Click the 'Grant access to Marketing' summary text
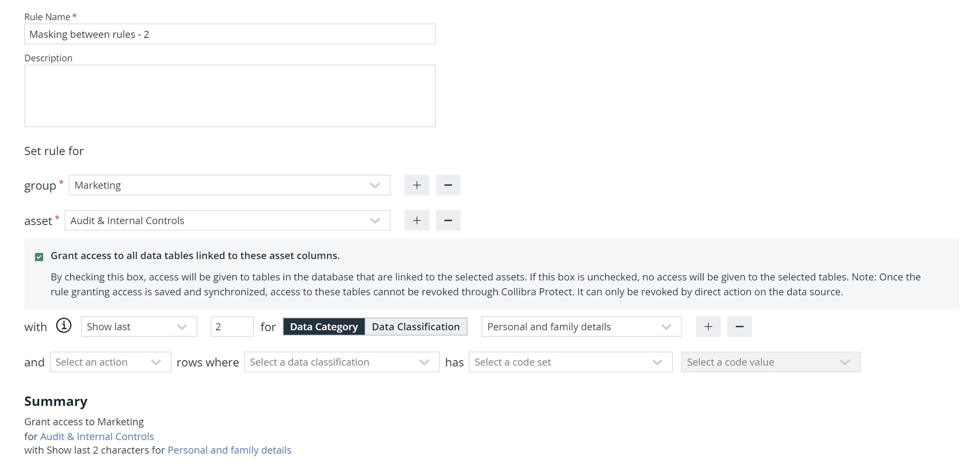980x468 pixels. [84, 422]
